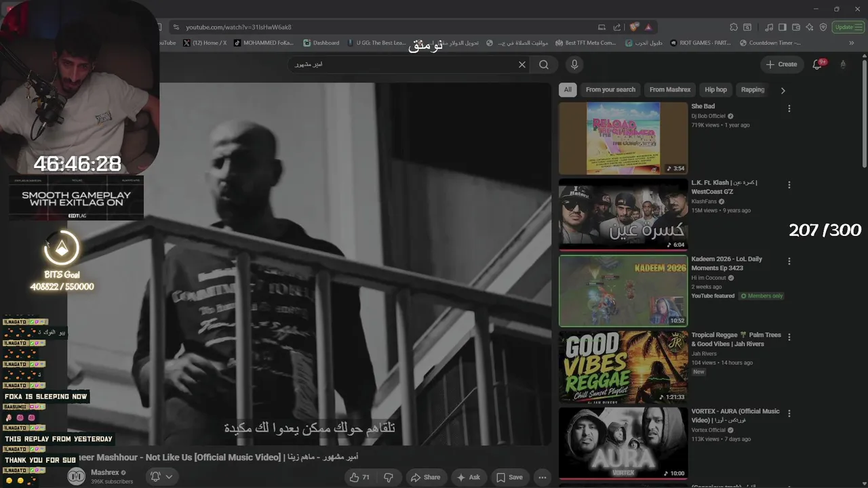Image resolution: width=868 pixels, height=488 pixels.
Task: Open the MOHAMMED FoKa TikTok bookmark
Action: 264,43
